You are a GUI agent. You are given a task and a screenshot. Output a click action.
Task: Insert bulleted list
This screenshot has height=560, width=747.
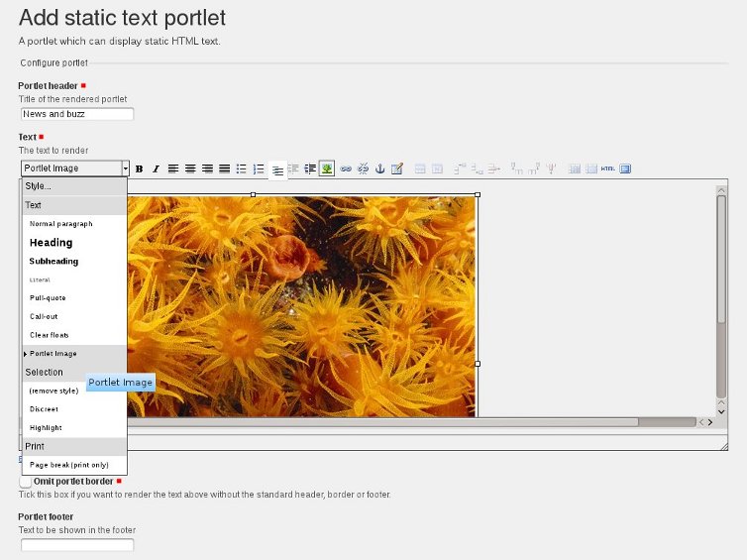pos(242,169)
